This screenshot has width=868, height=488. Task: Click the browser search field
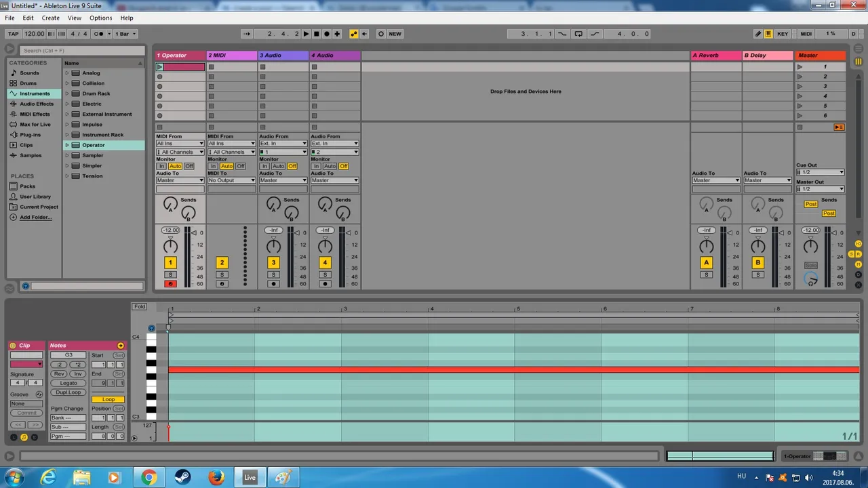pyautogui.click(x=81, y=50)
